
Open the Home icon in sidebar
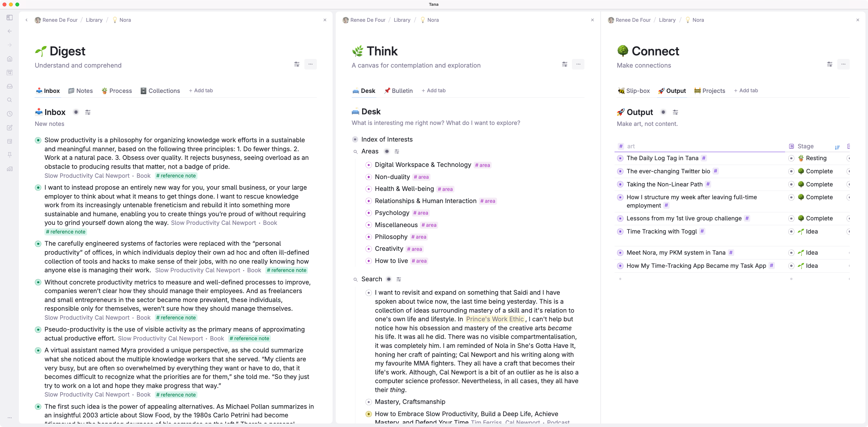click(9, 59)
